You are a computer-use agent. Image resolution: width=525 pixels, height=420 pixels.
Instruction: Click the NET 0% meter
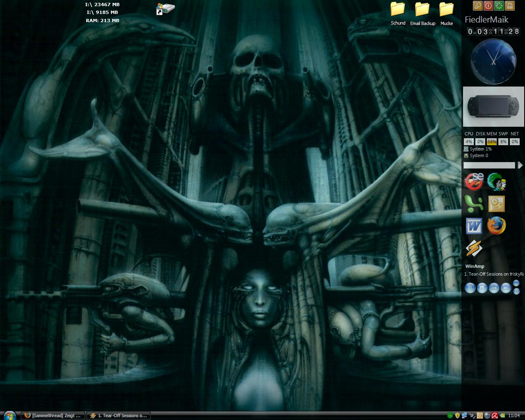click(x=515, y=142)
